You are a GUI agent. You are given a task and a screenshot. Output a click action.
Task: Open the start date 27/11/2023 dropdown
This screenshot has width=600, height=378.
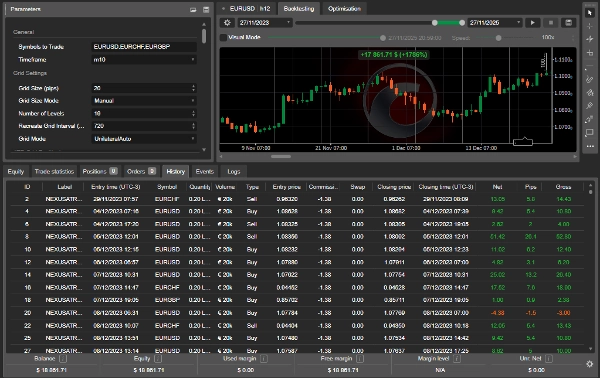click(265, 23)
